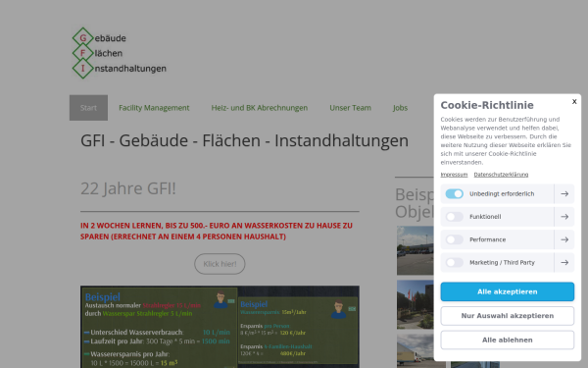The height and width of the screenshot is (368, 588).
Task: Expand Performance details arrow
Action: coord(564,239)
